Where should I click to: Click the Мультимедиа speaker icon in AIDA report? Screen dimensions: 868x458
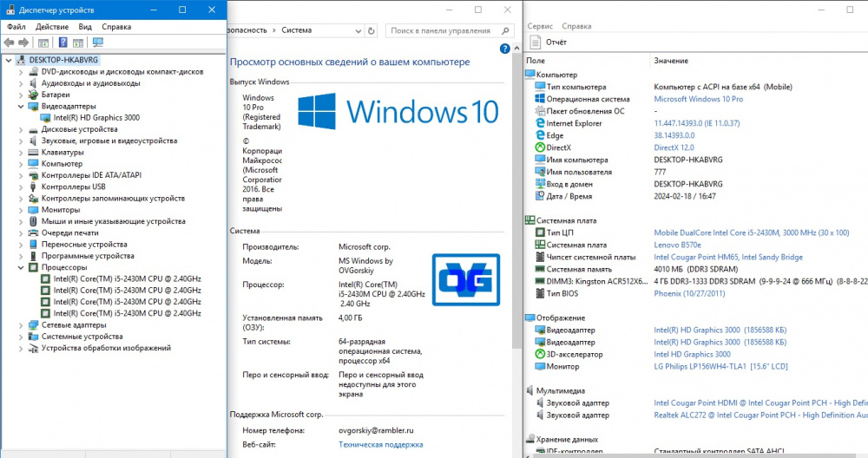(x=529, y=390)
